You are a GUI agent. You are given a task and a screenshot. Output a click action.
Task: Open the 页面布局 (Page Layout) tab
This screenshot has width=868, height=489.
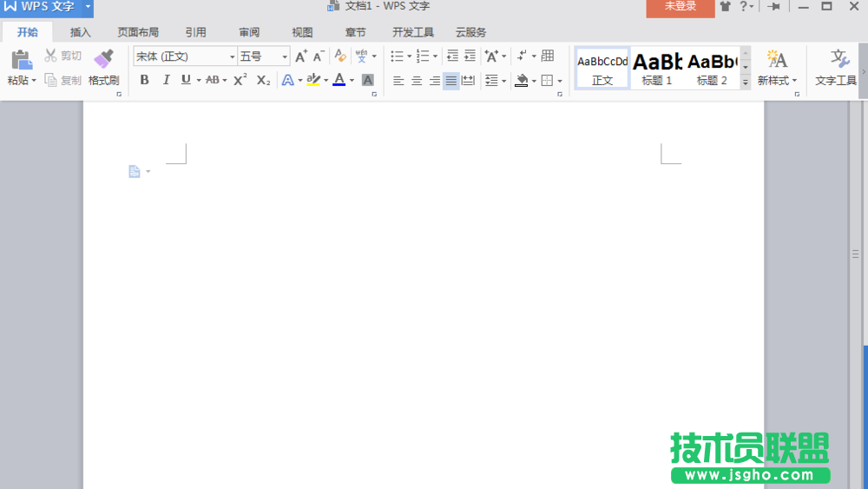(x=138, y=32)
